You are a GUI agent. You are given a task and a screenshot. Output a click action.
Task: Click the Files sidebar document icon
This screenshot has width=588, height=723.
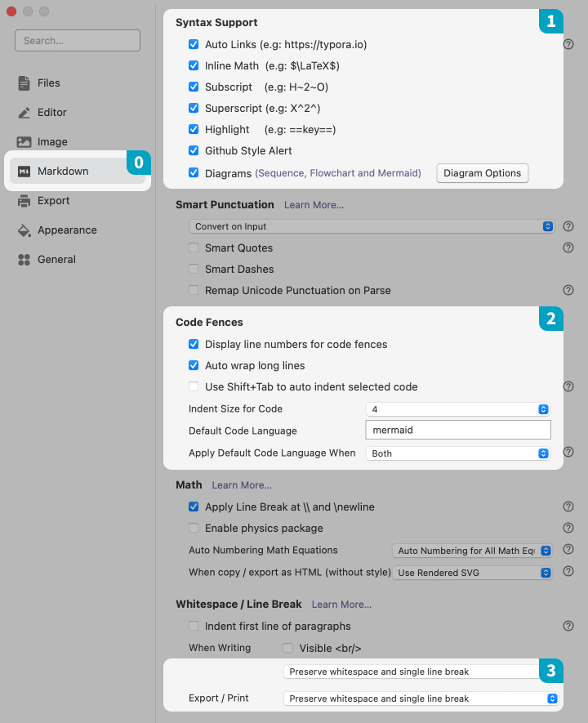click(24, 83)
